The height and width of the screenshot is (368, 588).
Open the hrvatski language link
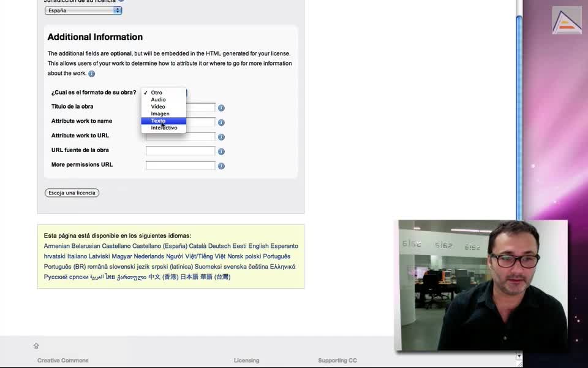tap(55, 256)
